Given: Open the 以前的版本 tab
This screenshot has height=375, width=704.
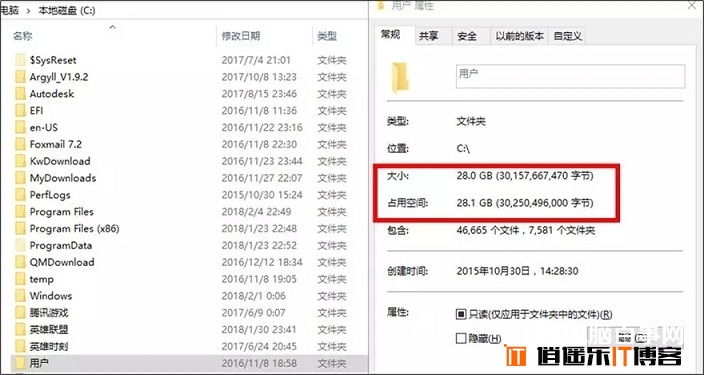Looking at the screenshot, I should click(519, 36).
